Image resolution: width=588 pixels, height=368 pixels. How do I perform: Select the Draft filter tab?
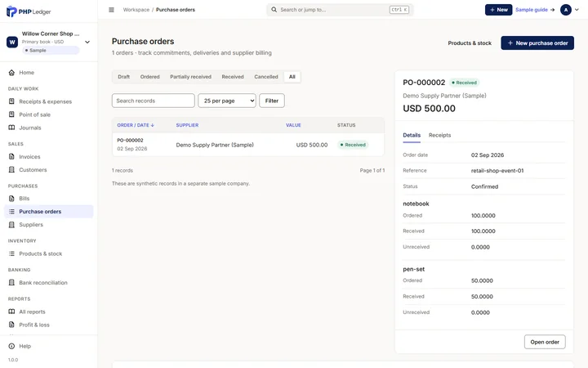tap(124, 77)
